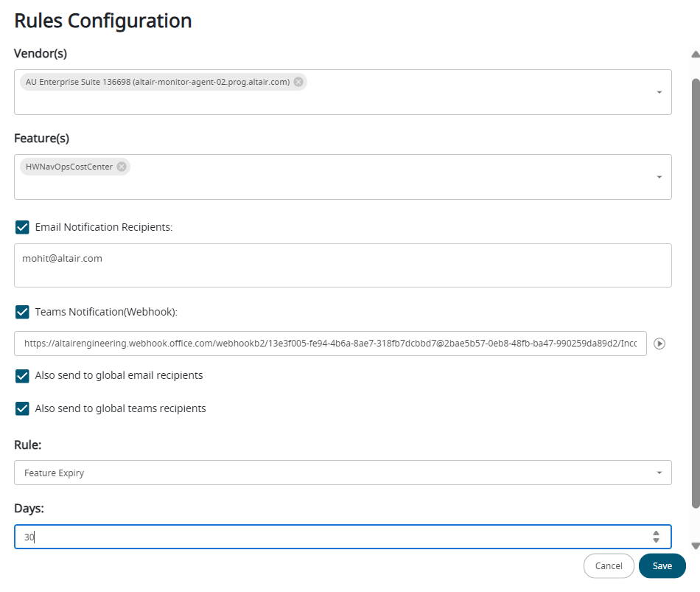The width and height of the screenshot is (700, 592).
Task: Increase the Days value with up arrow
Action: tap(656, 532)
